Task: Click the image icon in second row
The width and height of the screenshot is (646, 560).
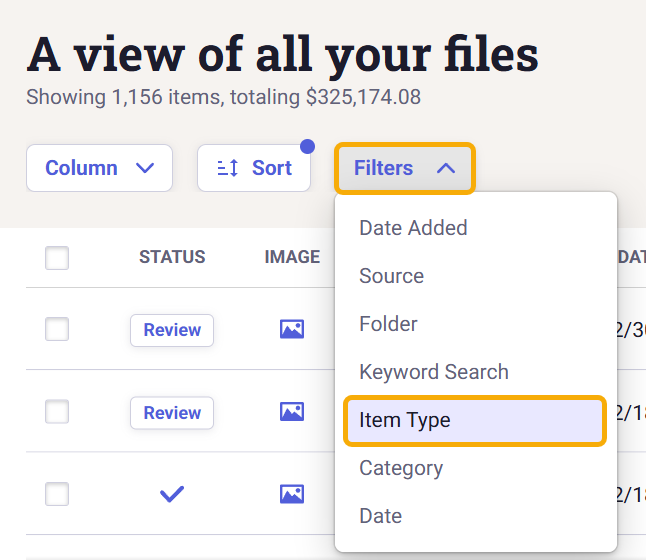Action: pyautogui.click(x=292, y=411)
